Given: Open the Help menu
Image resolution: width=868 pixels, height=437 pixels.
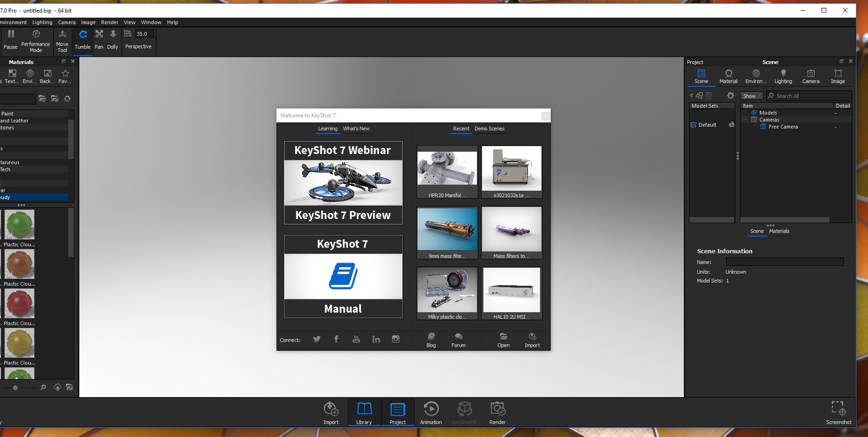Looking at the screenshot, I should pos(173,22).
